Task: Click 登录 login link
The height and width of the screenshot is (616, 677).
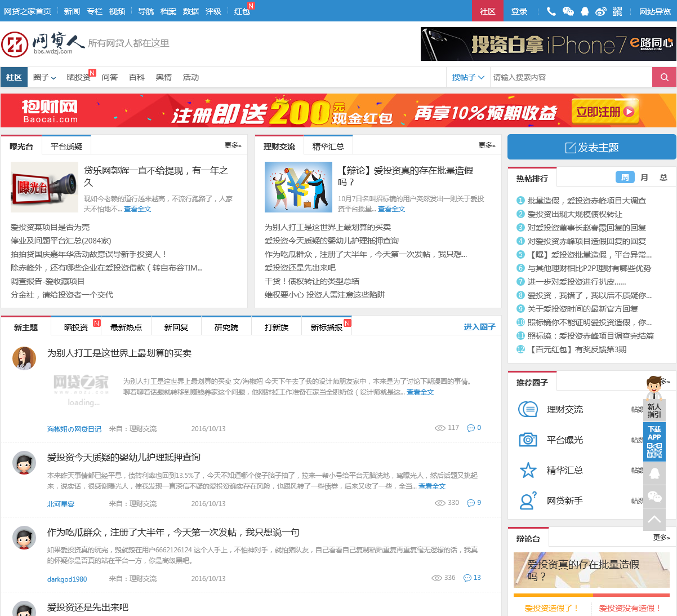Action: 519,11
